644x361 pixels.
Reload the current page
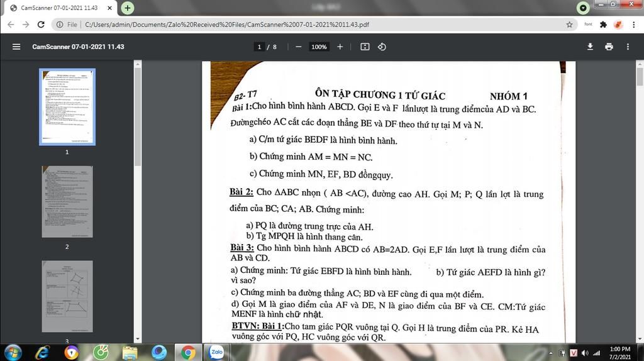[x=41, y=25]
